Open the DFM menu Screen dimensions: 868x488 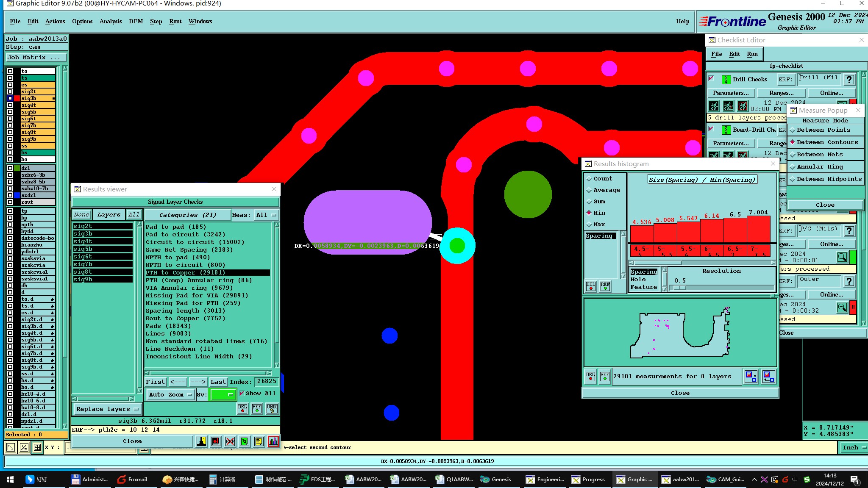tap(136, 21)
